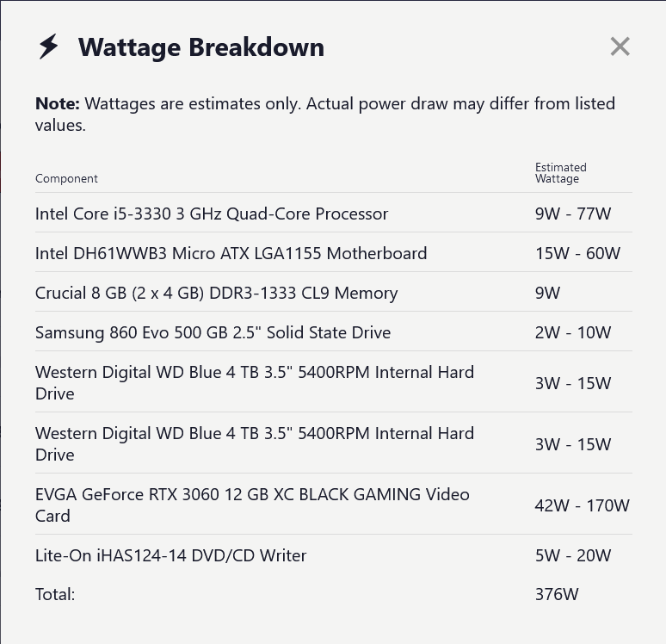Click the 9W - 77W wattage value
Image resolution: width=666 pixels, height=644 pixels.
[x=572, y=214]
